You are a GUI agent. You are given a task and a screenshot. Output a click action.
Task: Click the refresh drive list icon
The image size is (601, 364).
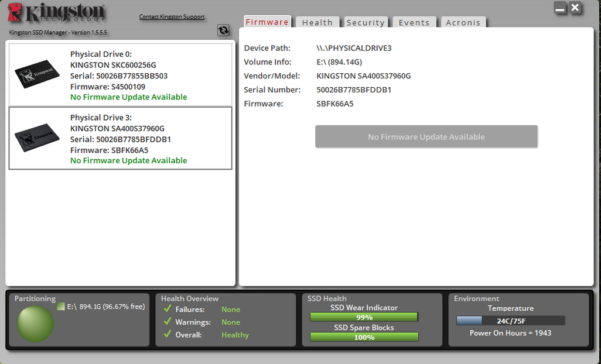click(x=223, y=30)
